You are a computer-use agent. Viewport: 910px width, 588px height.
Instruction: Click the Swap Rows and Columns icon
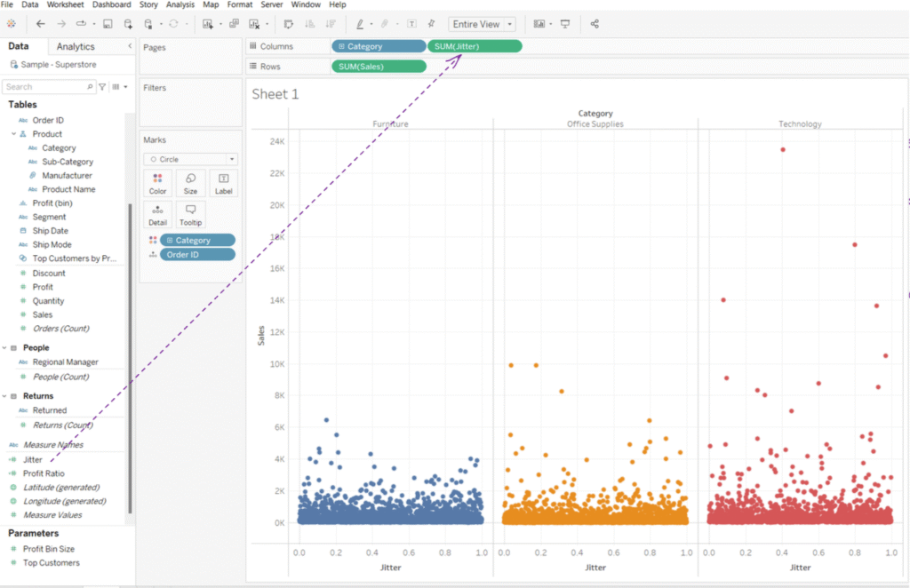point(289,24)
